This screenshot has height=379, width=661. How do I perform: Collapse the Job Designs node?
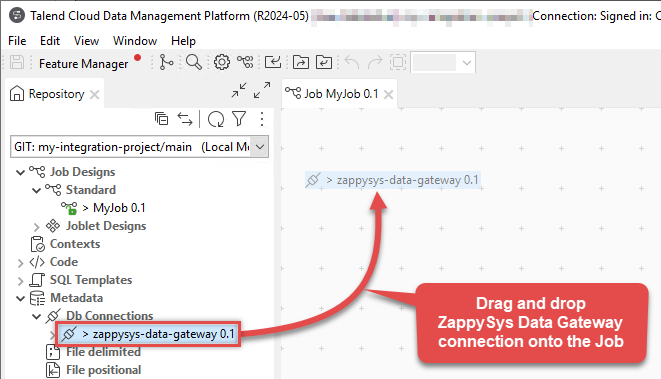pyautogui.click(x=20, y=172)
